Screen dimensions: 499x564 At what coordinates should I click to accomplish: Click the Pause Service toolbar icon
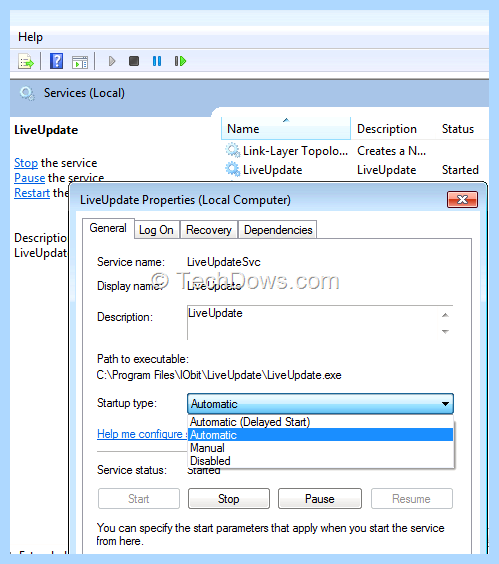pyautogui.click(x=157, y=61)
